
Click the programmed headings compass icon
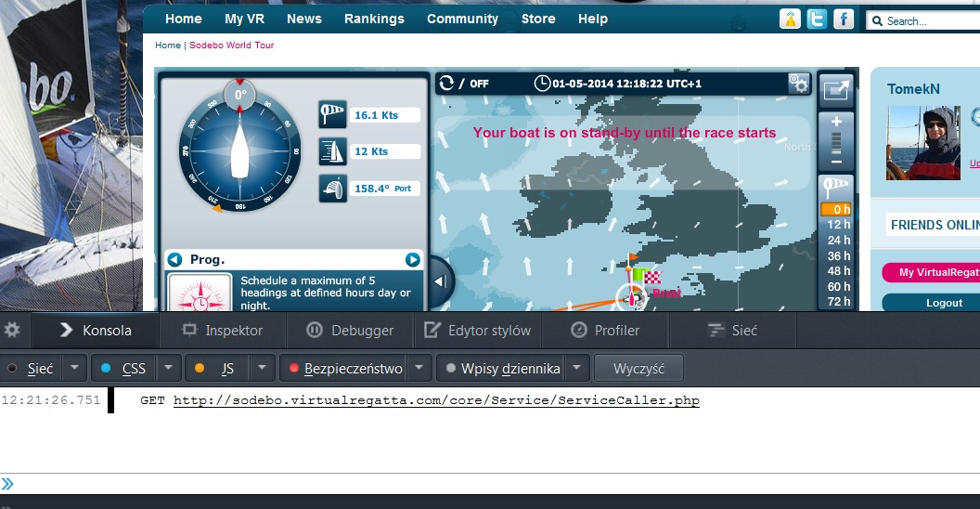200,293
